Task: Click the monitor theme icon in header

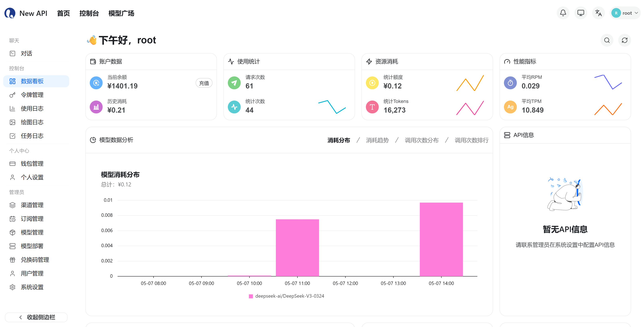Action: [580, 13]
